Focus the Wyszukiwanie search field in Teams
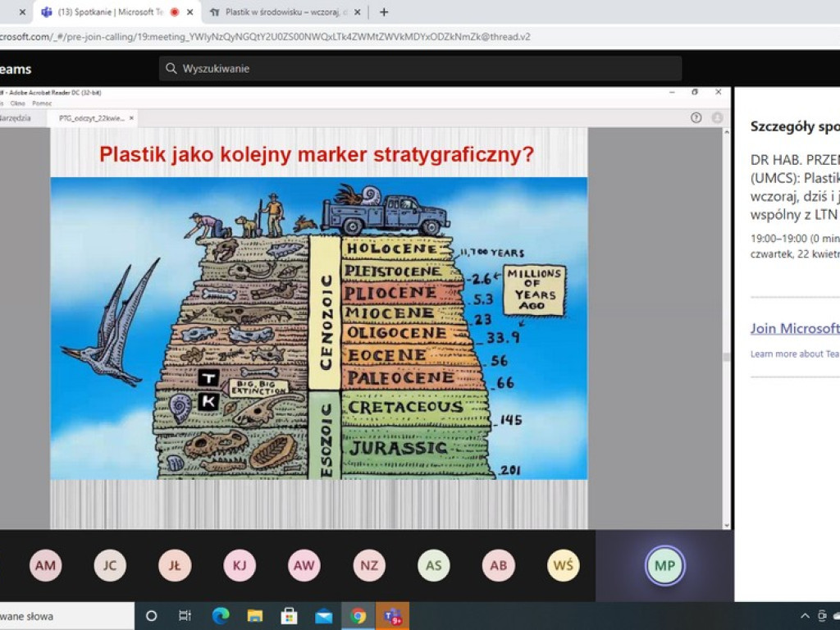The height and width of the screenshot is (630, 840). point(420,69)
